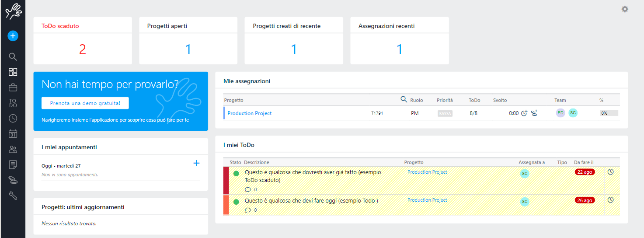Open the people/resources icon in sidebar
The height and width of the screenshot is (238, 644).
(13, 150)
